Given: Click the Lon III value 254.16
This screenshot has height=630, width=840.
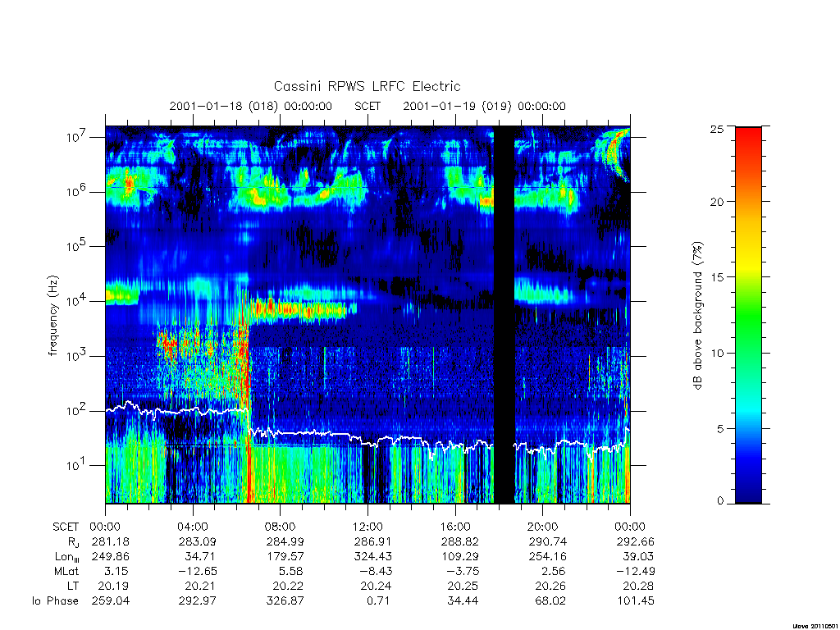Looking at the screenshot, I should [x=547, y=557].
